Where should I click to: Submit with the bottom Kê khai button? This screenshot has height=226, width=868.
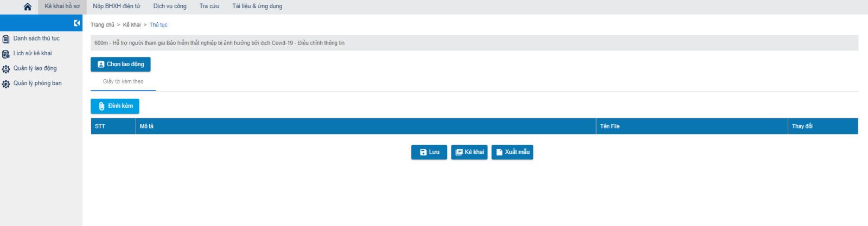pos(469,152)
